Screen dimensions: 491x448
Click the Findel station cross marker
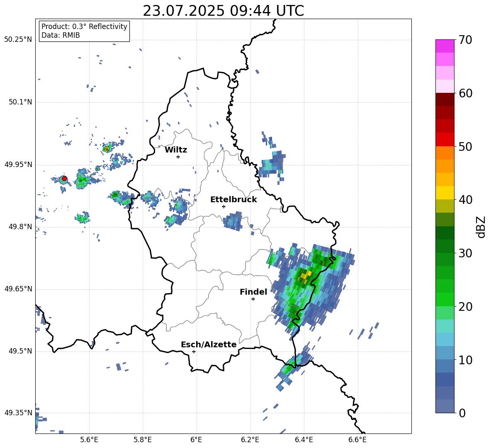coord(253,299)
